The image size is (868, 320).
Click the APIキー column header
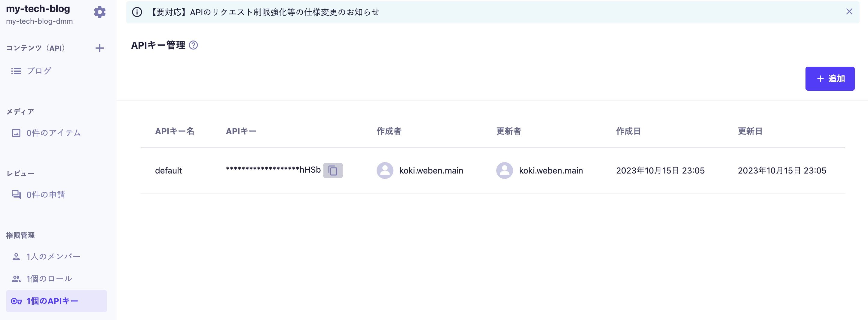[241, 131]
